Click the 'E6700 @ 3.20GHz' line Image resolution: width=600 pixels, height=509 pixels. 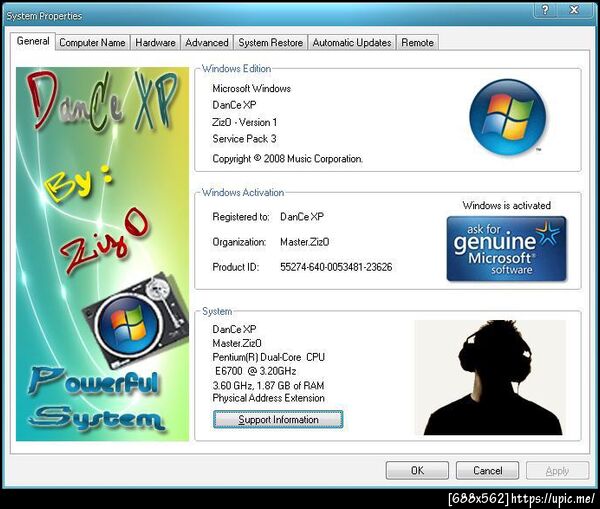coord(256,371)
